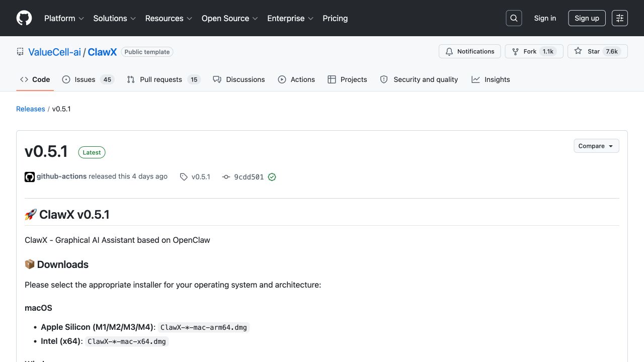The height and width of the screenshot is (362, 644).
Task: Click the Pull requests count 15 badge
Action: tap(194, 79)
